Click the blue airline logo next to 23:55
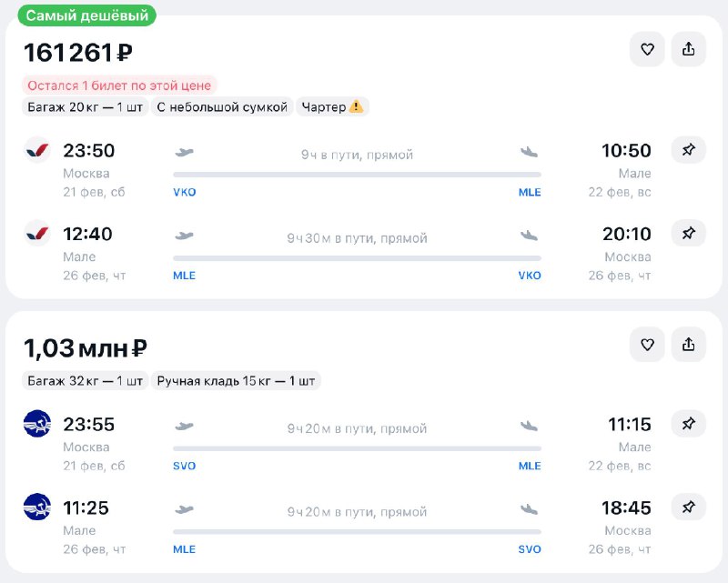This screenshot has width=728, height=583. point(37,424)
